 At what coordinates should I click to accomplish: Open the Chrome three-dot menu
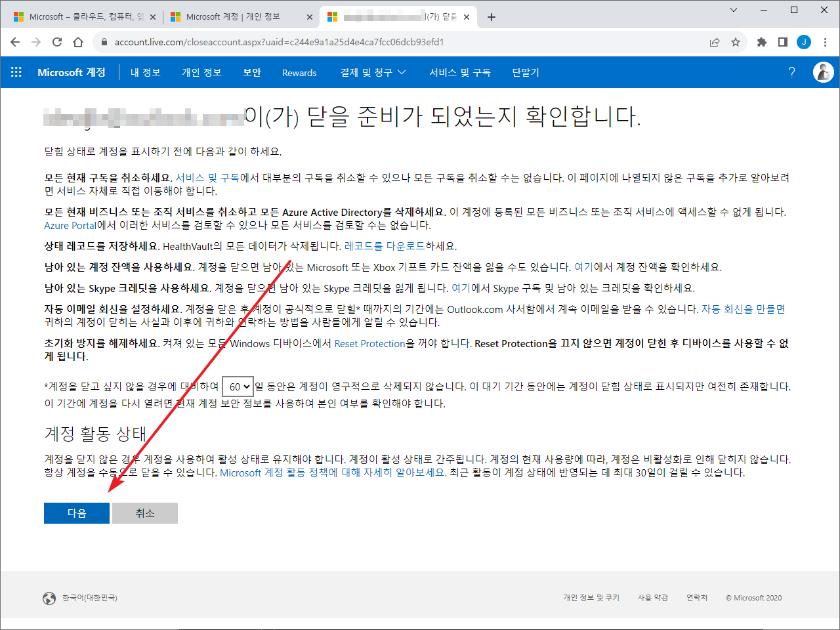pyautogui.click(x=825, y=42)
